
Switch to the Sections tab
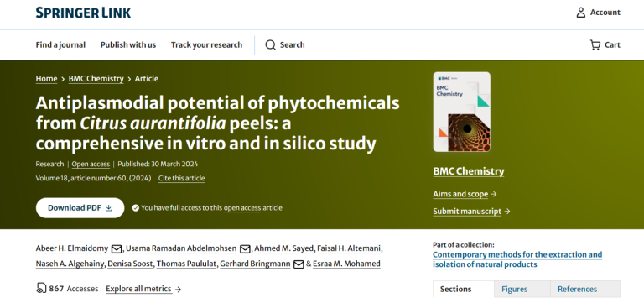click(463, 289)
